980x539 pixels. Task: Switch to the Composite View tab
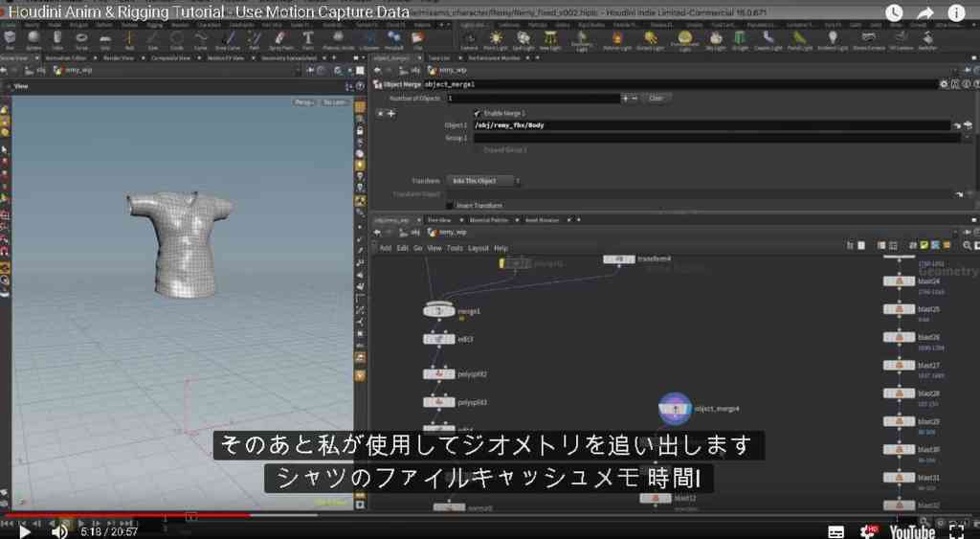click(170, 57)
